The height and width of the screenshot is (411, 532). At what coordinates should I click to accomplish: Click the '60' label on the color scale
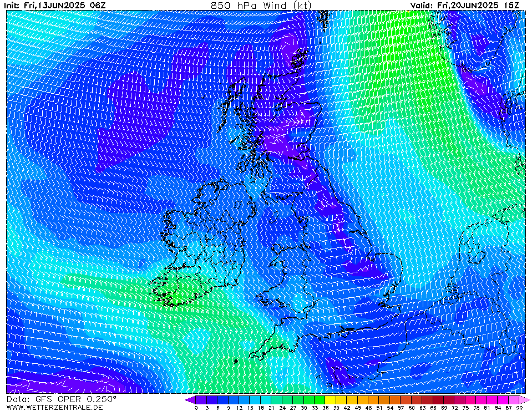(412, 408)
